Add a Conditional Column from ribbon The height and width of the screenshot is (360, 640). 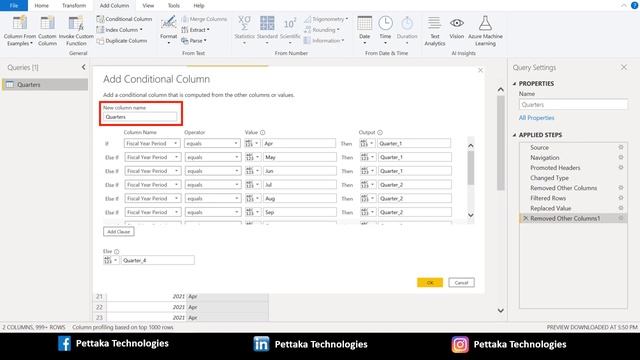pyautogui.click(x=124, y=19)
